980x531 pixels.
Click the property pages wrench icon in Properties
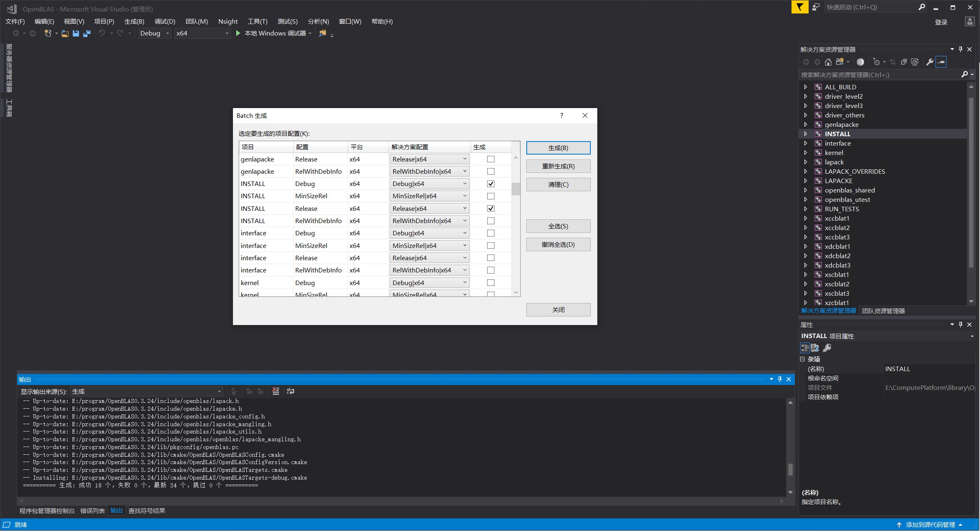827,348
